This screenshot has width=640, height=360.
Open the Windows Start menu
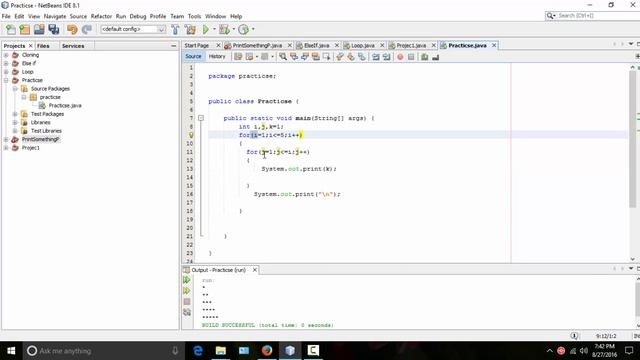(x=11, y=351)
